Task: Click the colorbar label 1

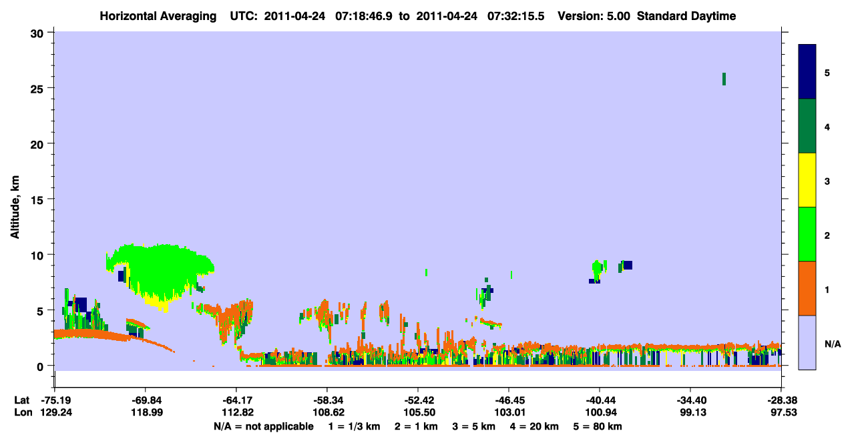Action: (x=827, y=290)
